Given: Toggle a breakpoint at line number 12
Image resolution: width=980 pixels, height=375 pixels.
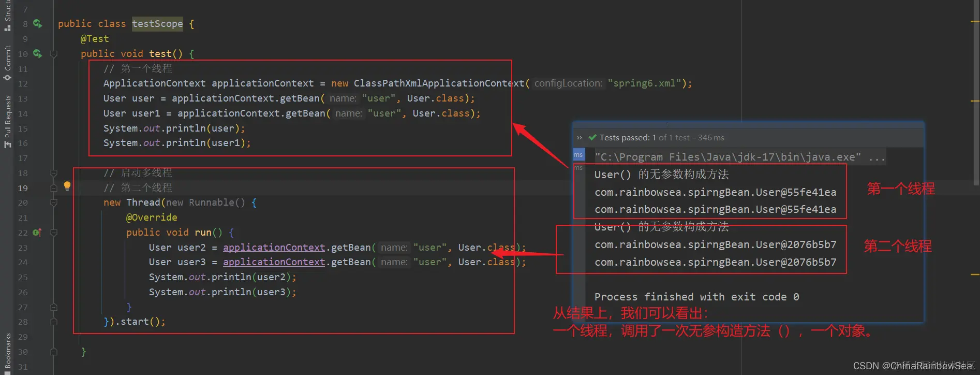Looking at the screenshot, I should coord(23,83).
